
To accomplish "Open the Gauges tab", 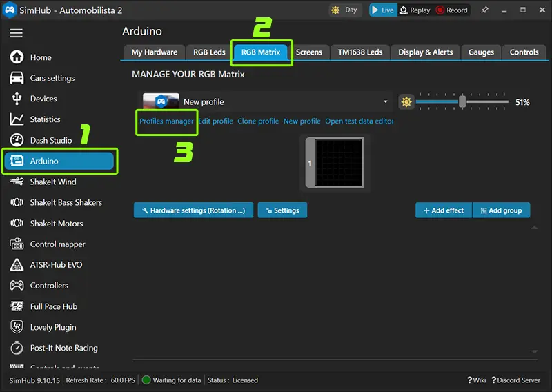I will click(x=481, y=52).
